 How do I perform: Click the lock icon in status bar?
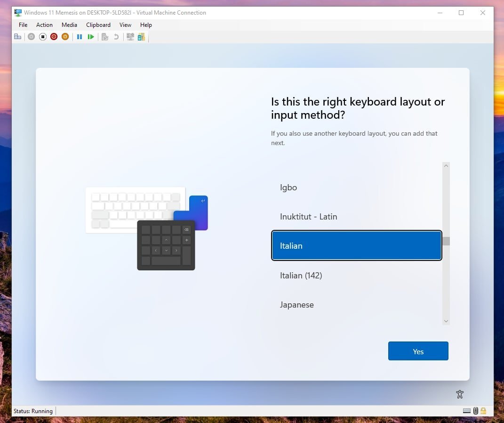483,411
